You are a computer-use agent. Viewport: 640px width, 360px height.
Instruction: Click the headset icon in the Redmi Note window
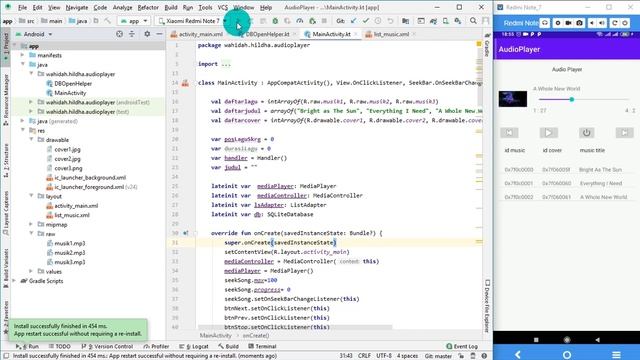(x=545, y=23)
